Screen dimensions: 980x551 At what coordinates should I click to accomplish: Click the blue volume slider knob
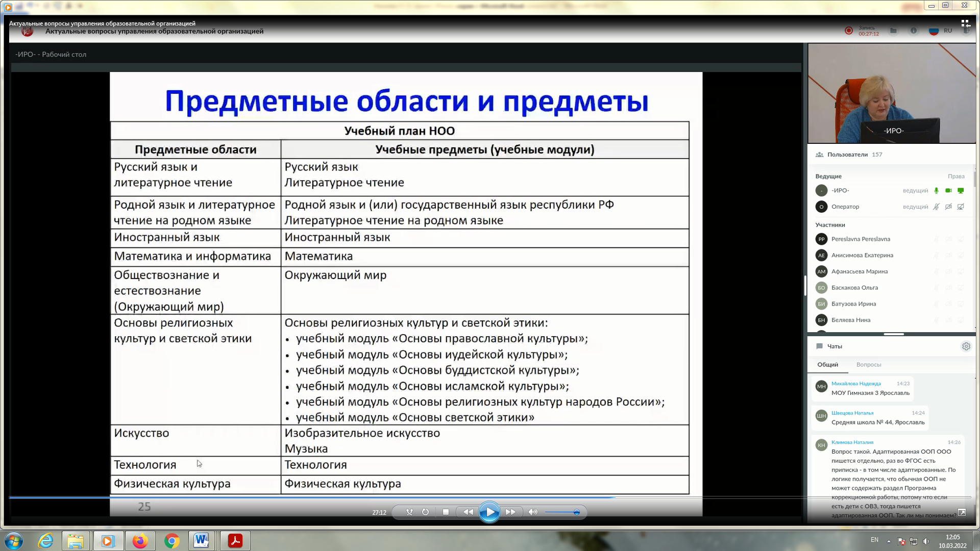point(576,512)
